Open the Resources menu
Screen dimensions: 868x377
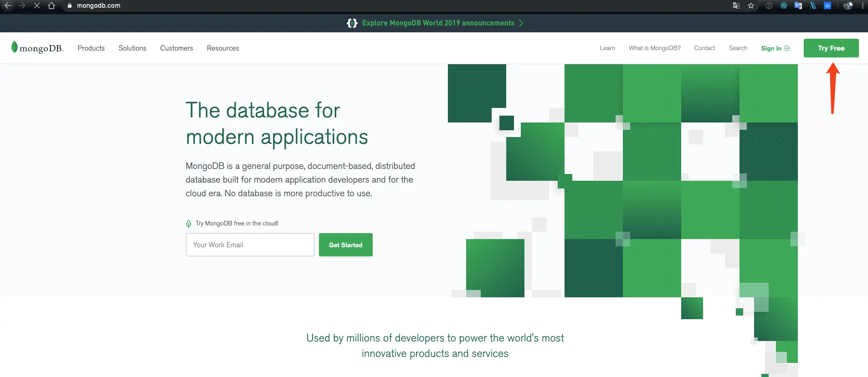(x=223, y=48)
